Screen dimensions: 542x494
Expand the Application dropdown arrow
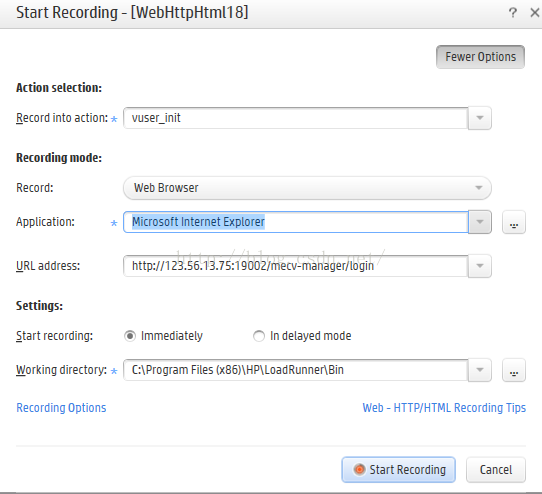tap(480, 222)
